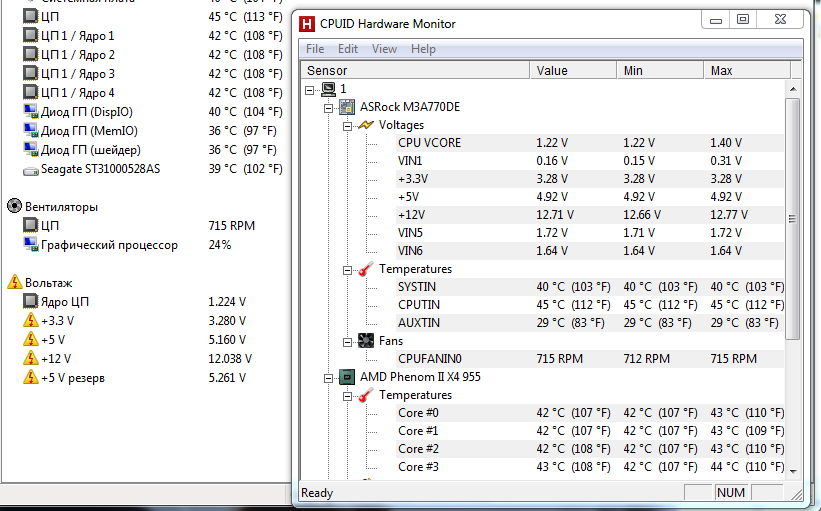This screenshot has height=511, width=821.
Task: Click the 5.261 V standby voltage value
Action: (x=227, y=377)
